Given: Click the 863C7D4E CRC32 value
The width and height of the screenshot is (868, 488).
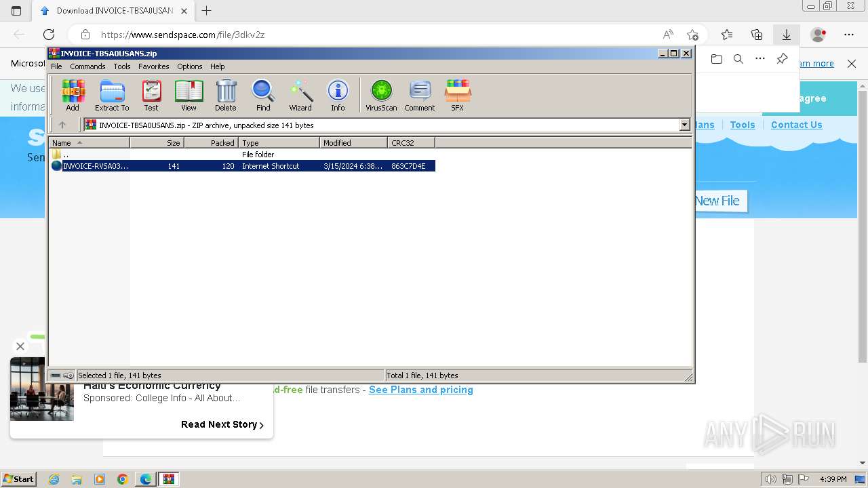Looking at the screenshot, I should [x=408, y=166].
